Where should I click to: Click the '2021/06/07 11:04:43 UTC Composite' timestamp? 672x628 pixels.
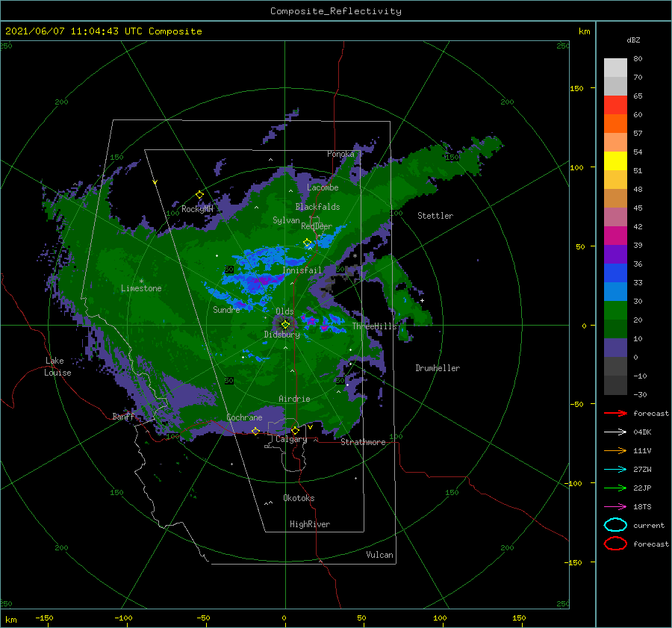click(x=103, y=31)
